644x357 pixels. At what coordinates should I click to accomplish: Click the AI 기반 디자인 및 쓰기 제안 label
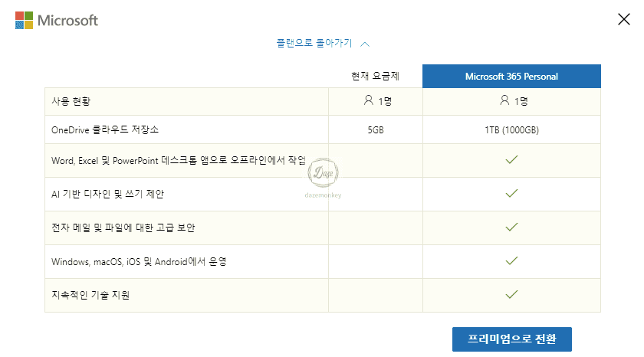(107, 194)
